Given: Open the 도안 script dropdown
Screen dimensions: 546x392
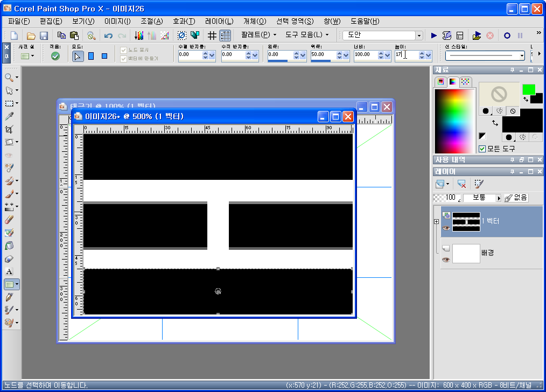Looking at the screenshot, I should [x=419, y=35].
